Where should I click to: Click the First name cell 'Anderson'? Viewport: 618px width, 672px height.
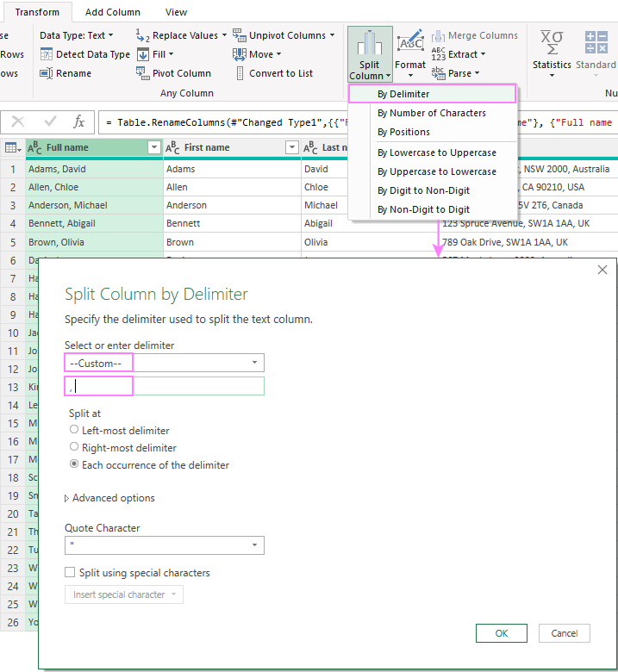[x=232, y=205]
